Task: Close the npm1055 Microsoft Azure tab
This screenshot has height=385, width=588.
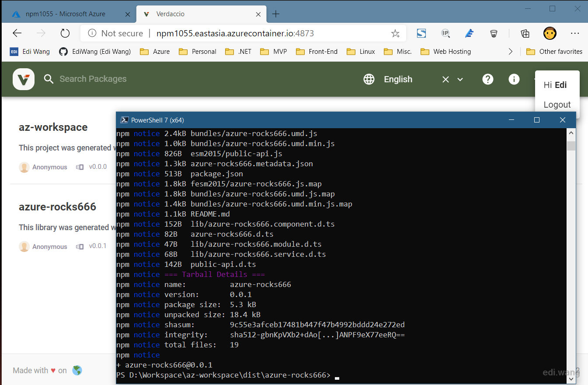Action: [x=128, y=14]
